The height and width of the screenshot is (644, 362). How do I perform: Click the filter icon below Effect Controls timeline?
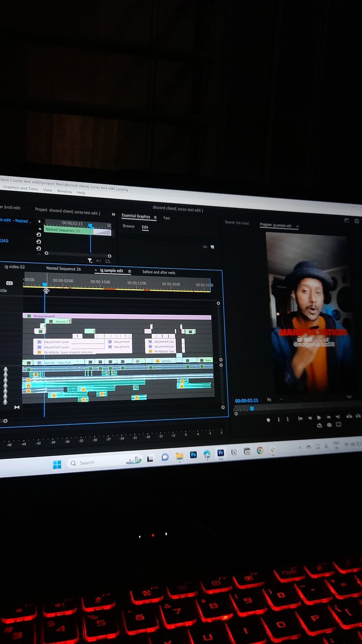point(90,260)
